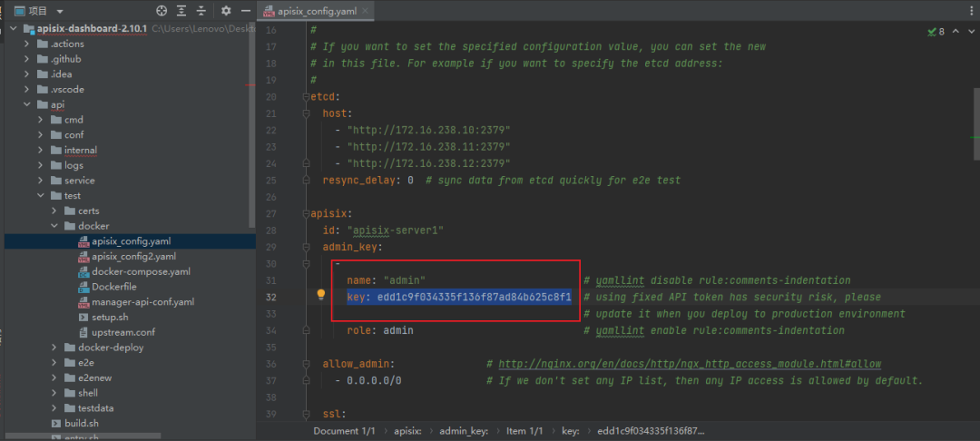980x441 pixels.
Task: Hide the project tool window
Action: (246, 11)
